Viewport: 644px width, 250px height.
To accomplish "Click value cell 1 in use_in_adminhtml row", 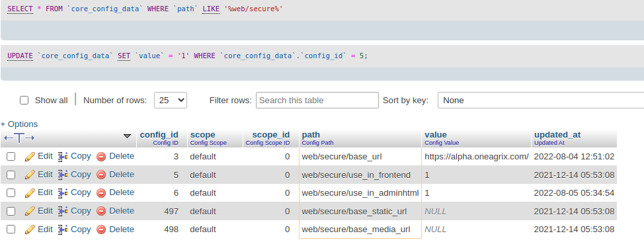I will (427, 193).
